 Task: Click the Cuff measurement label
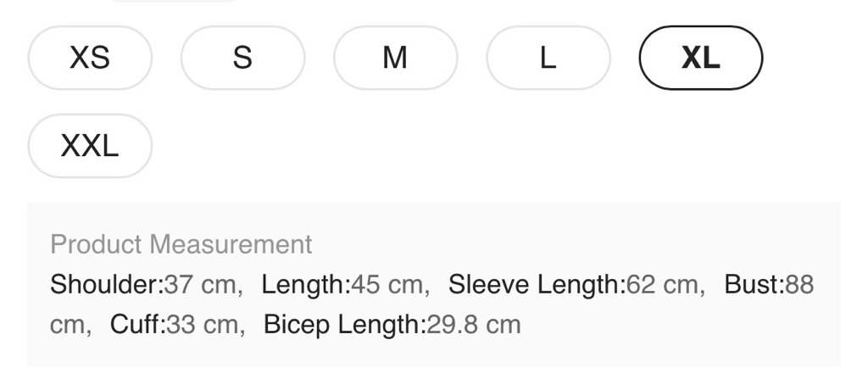click(137, 324)
